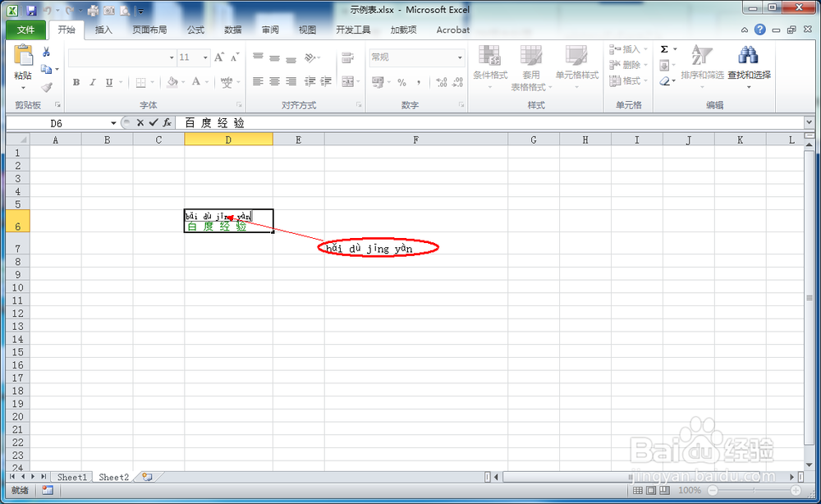This screenshot has height=504, width=821.
Task: Click the Save icon in quick access toolbar
Action: pyautogui.click(x=31, y=10)
